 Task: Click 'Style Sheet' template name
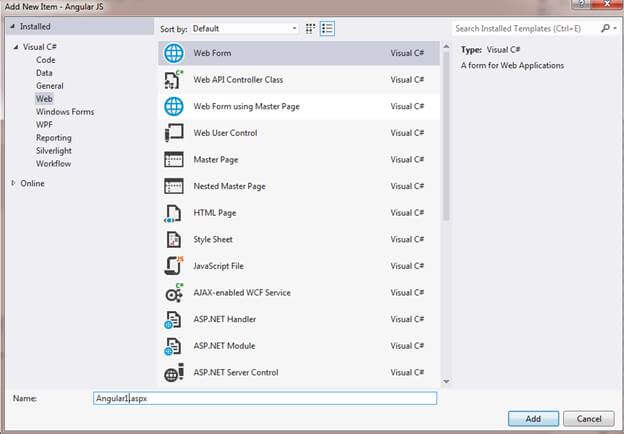tap(213, 239)
